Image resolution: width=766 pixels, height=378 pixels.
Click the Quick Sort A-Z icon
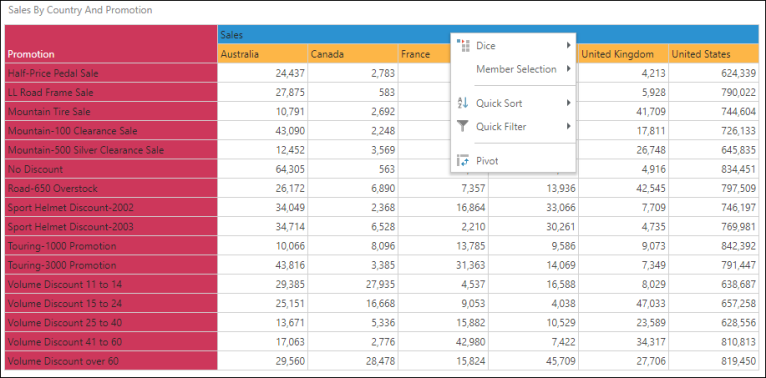tap(463, 103)
